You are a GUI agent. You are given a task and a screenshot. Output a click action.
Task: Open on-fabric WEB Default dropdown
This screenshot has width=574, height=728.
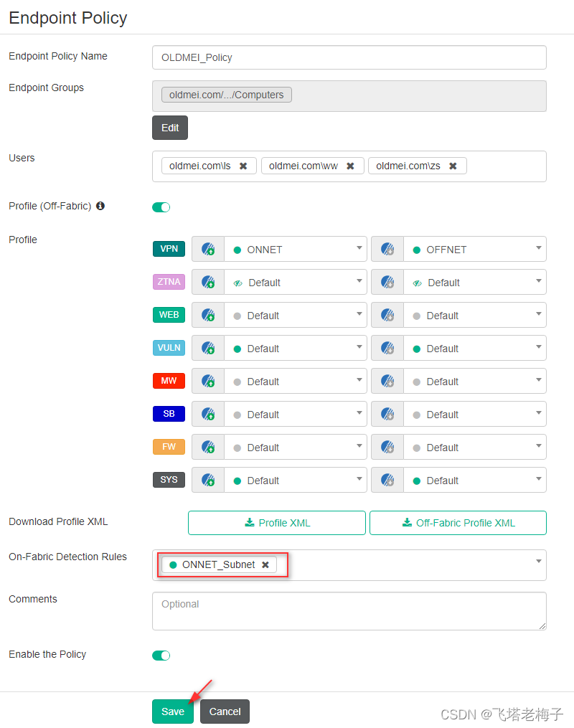point(296,316)
